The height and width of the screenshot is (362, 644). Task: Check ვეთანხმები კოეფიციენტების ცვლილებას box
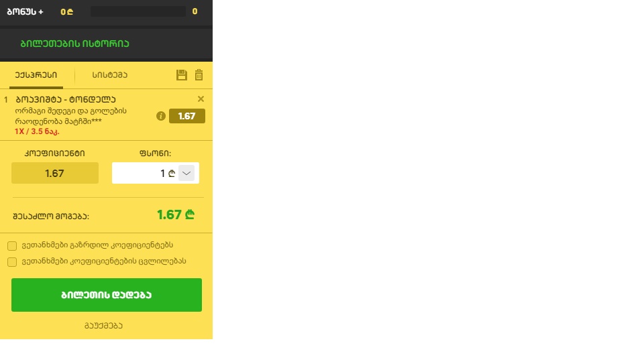[12, 262]
